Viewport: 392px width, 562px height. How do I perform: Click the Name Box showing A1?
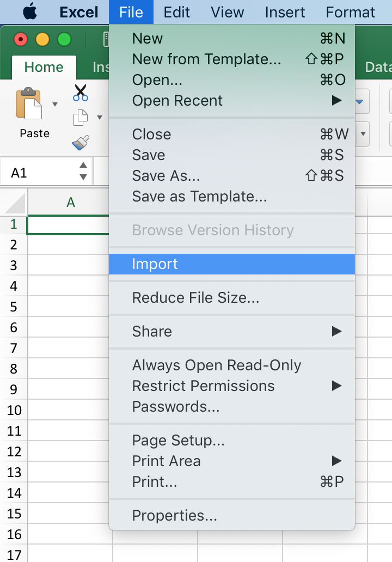click(x=40, y=173)
